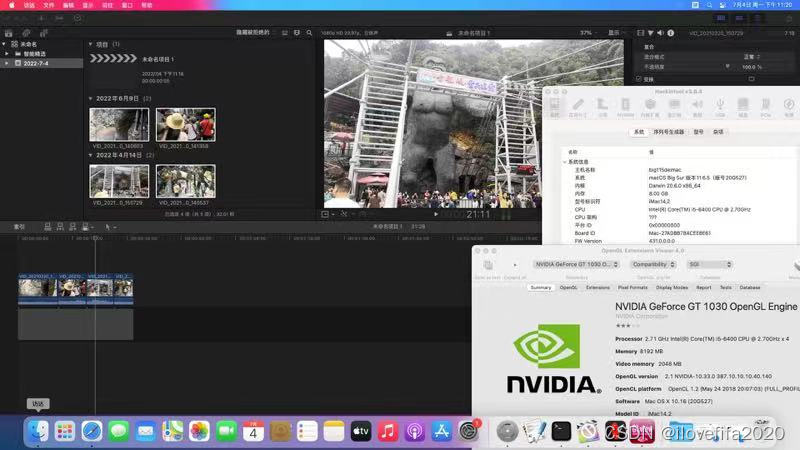The width and height of the screenshot is (800, 450).
Task: Open Reminders app in the Dock
Action: pyautogui.click(x=307, y=432)
